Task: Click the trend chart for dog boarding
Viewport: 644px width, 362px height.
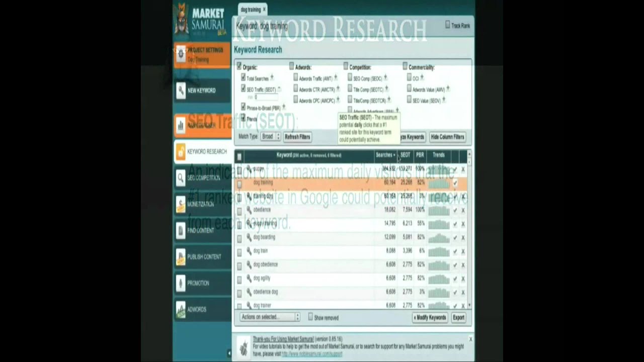Action: (x=439, y=237)
